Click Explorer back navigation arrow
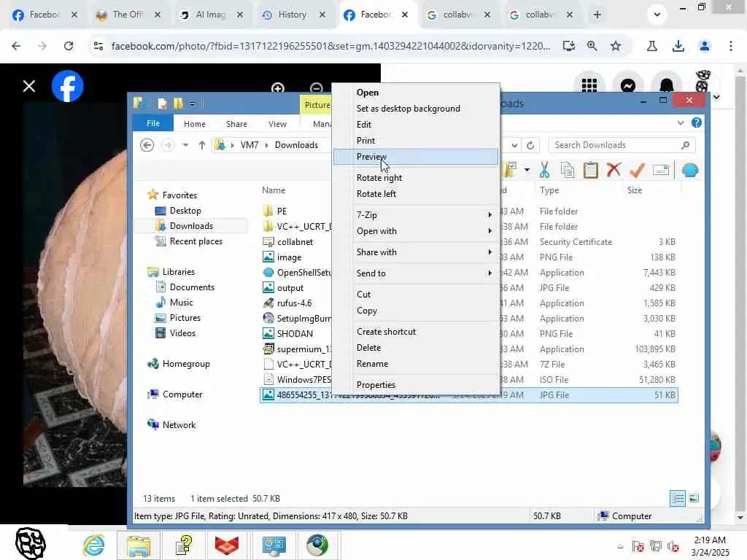 tap(147, 145)
